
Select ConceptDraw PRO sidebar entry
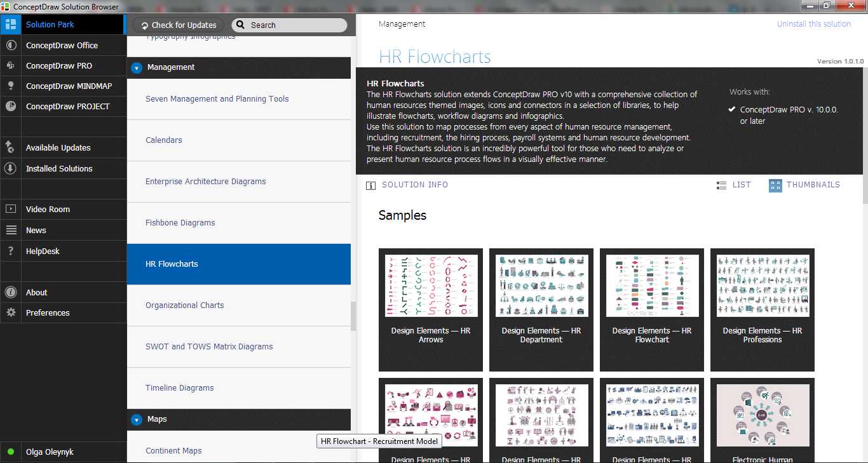[64, 65]
